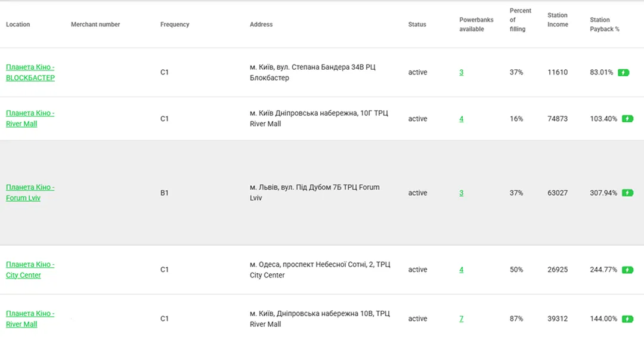Click the Percent of filling column header
The image size is (644, 340).
coord(520,20)
